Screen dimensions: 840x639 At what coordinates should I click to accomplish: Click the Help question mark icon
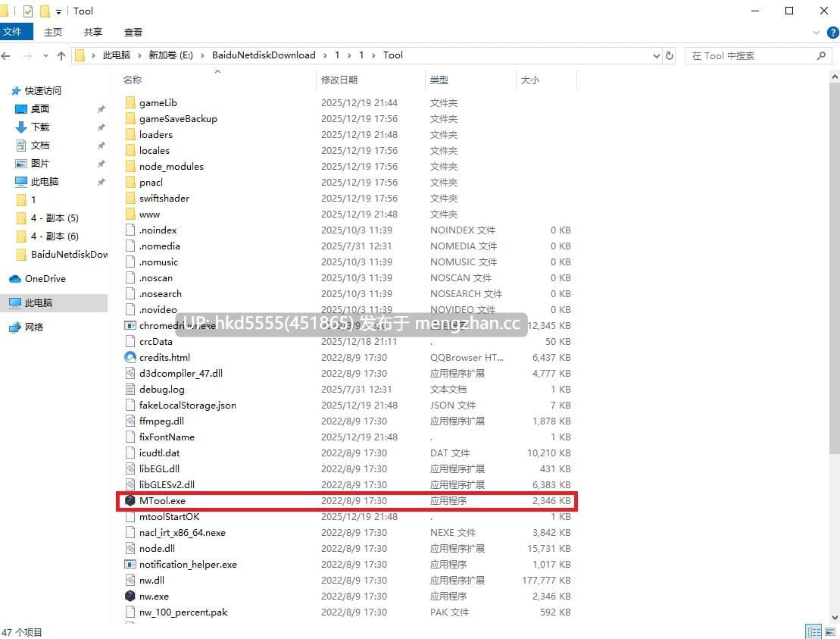pyautogui.click(x=832, y=33)
